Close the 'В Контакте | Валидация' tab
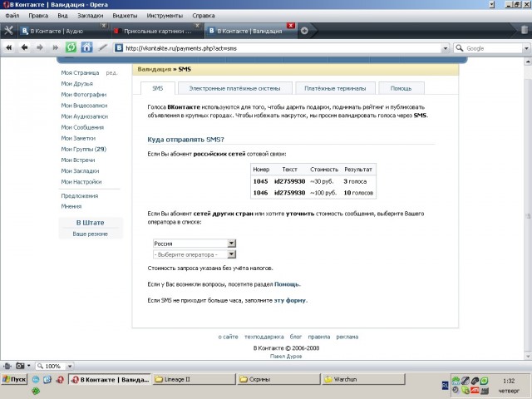This screenshot has width=532, height=399. click(x=291, y=26)
